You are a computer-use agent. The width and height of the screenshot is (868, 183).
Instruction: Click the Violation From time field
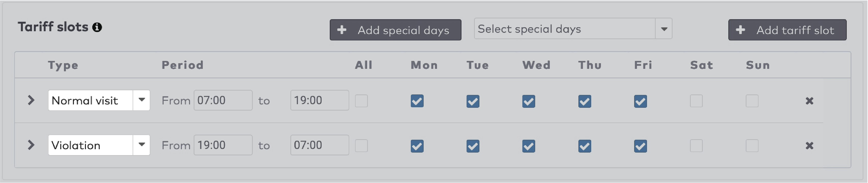click(x=223, y=145)
